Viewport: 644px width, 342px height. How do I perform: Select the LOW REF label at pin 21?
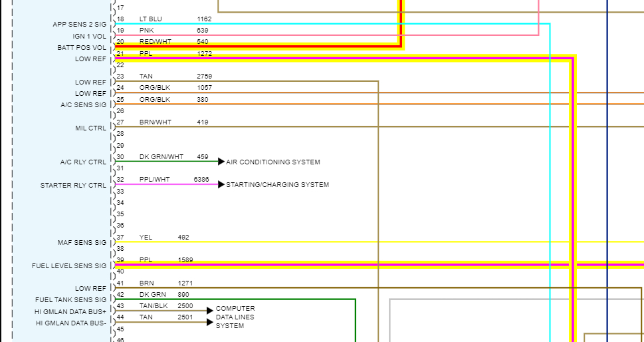pos(91,59)
